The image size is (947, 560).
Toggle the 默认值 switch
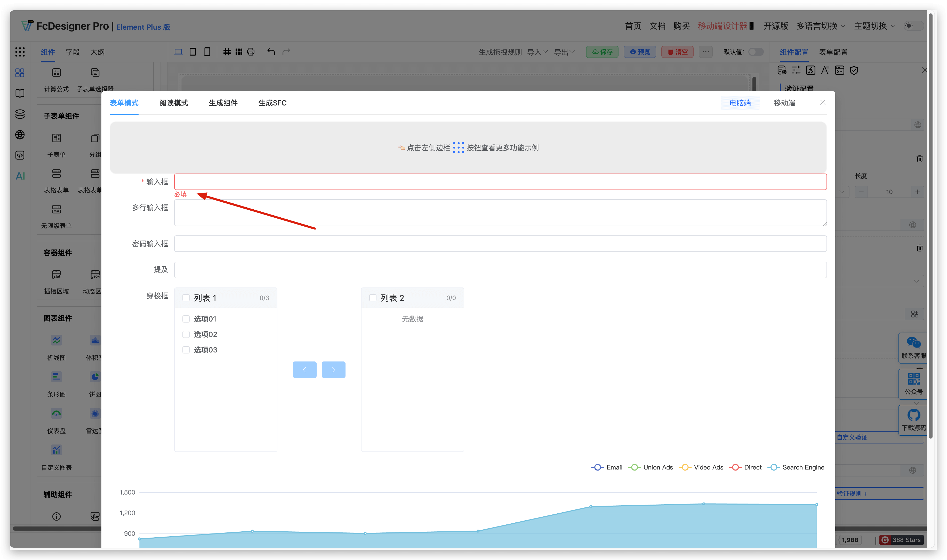pos(756,52)
